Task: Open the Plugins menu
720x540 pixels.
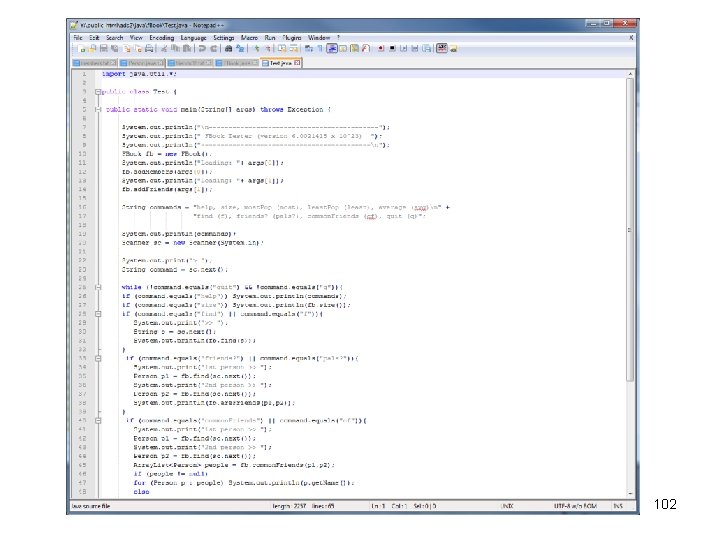Action: [x=292, y=38]
